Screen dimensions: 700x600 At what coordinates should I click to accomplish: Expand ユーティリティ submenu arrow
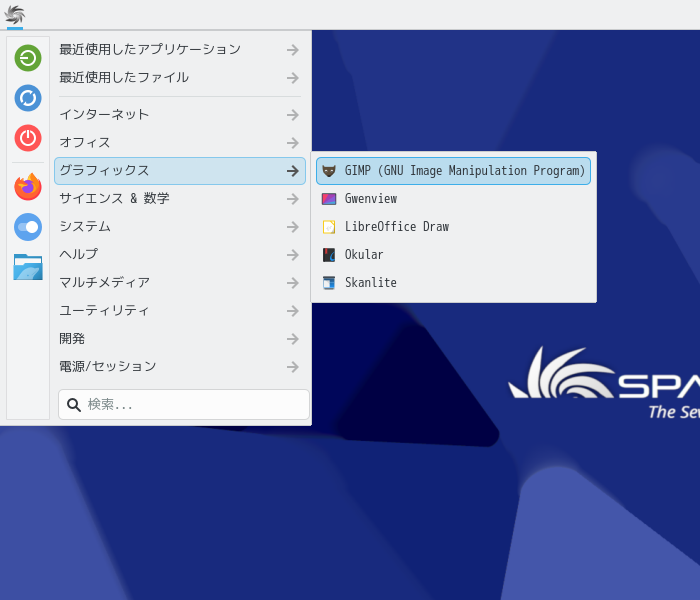pos(293,311)
